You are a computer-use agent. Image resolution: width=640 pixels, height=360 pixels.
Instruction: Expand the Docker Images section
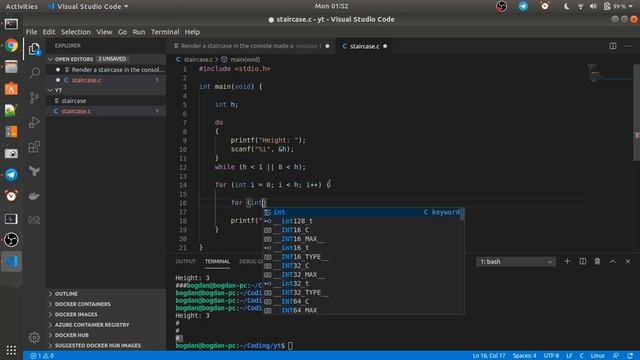coord(106,314)
